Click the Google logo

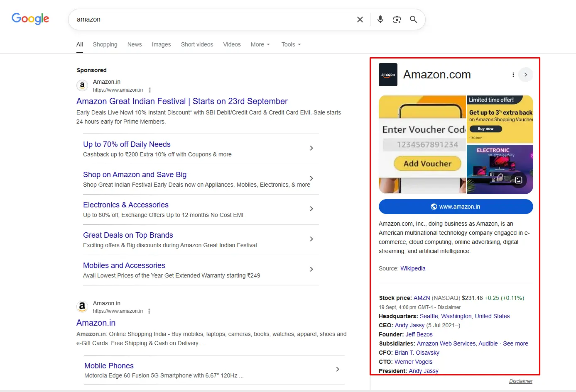point(30,19)
